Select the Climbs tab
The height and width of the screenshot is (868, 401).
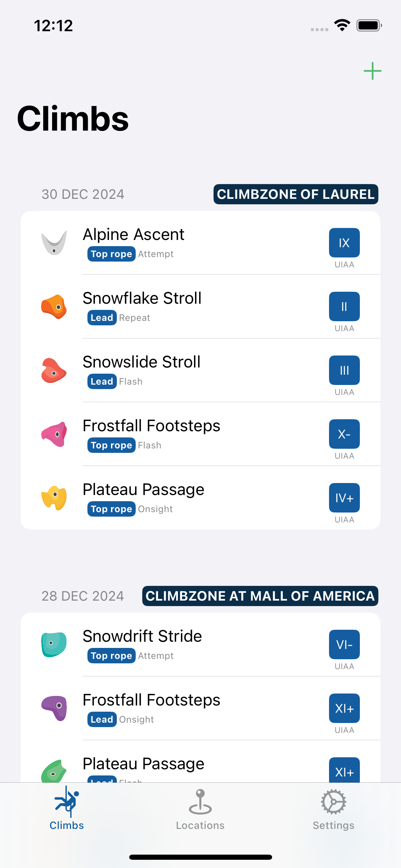[66, 810]
